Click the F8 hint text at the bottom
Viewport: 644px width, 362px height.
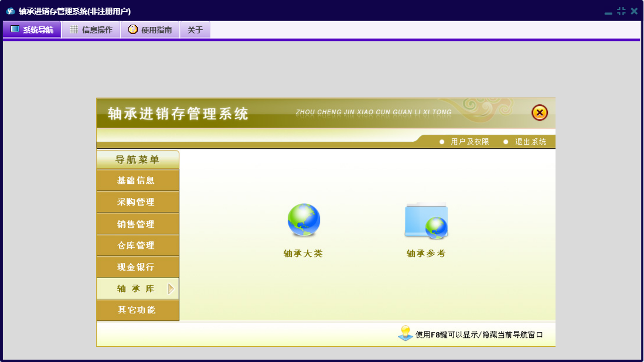pos(479,335)
